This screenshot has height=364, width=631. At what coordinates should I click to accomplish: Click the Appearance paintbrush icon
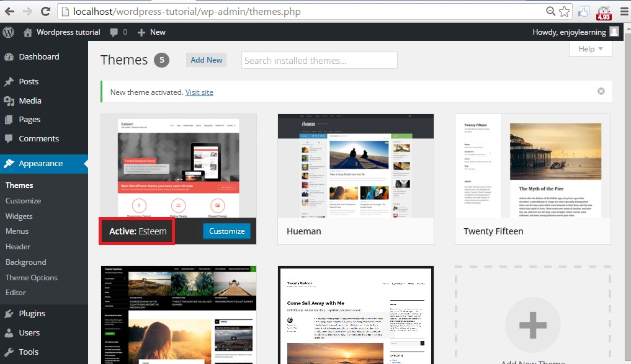tap(9, 163)
